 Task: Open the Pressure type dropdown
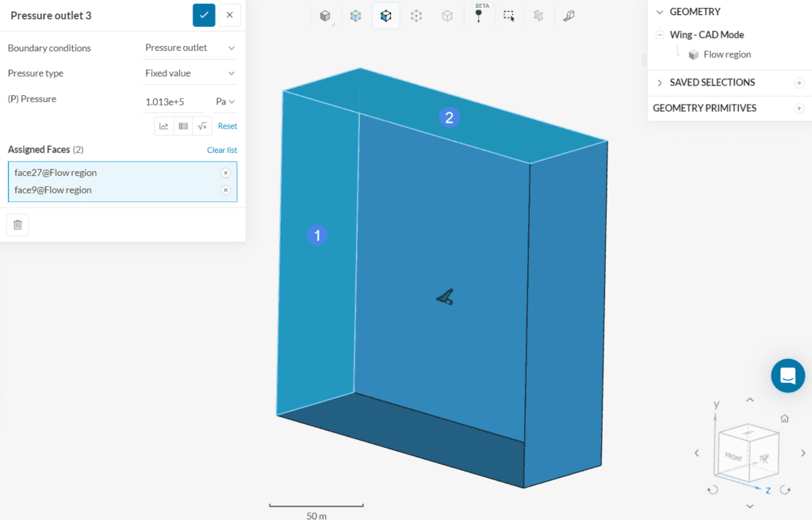[190, 73]
